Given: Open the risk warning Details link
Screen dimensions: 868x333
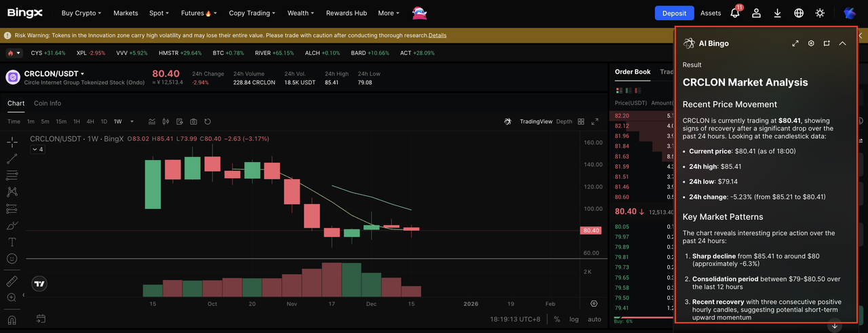Looking at the screenshot, I should 437,35.
